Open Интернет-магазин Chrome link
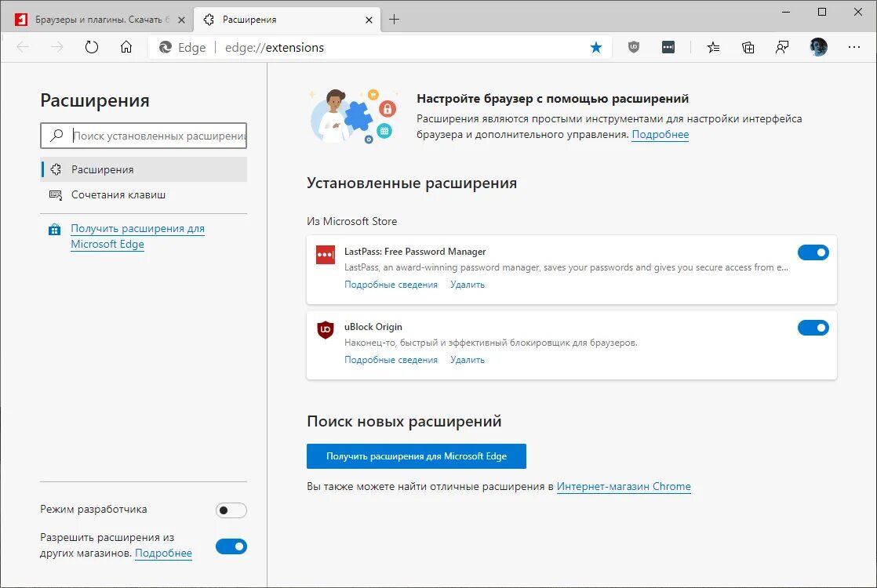 tap(624, 486)
